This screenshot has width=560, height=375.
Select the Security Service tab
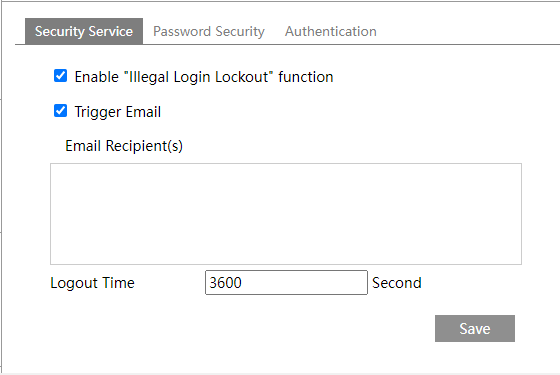point(84,31)
